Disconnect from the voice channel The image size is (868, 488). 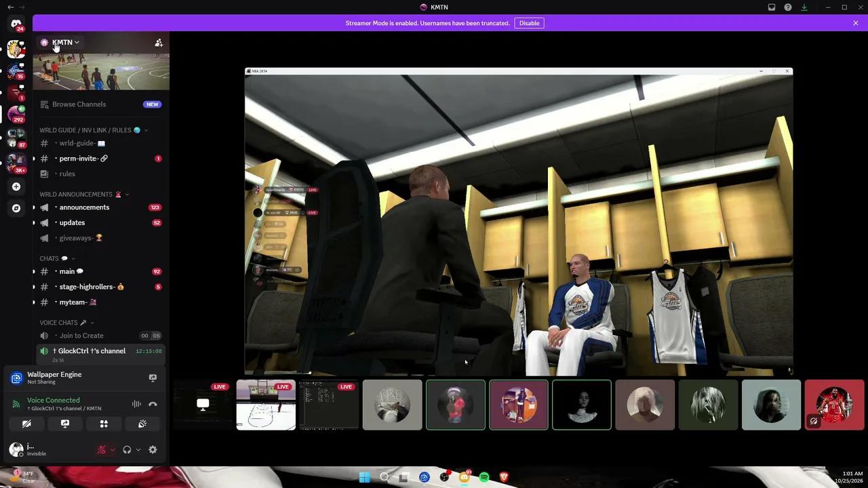(153, 404)
